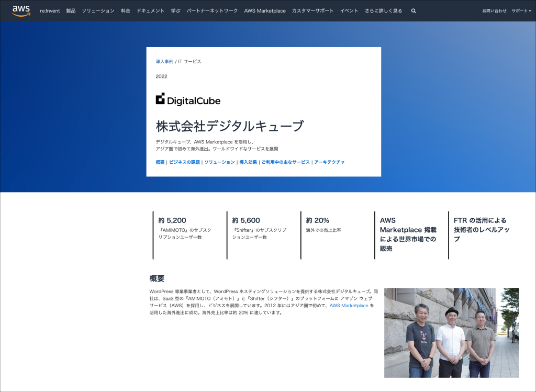Follow the AWS Marketplace link in the overview paragraph
The height and width of the screenshot is (392, 536).
349,306
